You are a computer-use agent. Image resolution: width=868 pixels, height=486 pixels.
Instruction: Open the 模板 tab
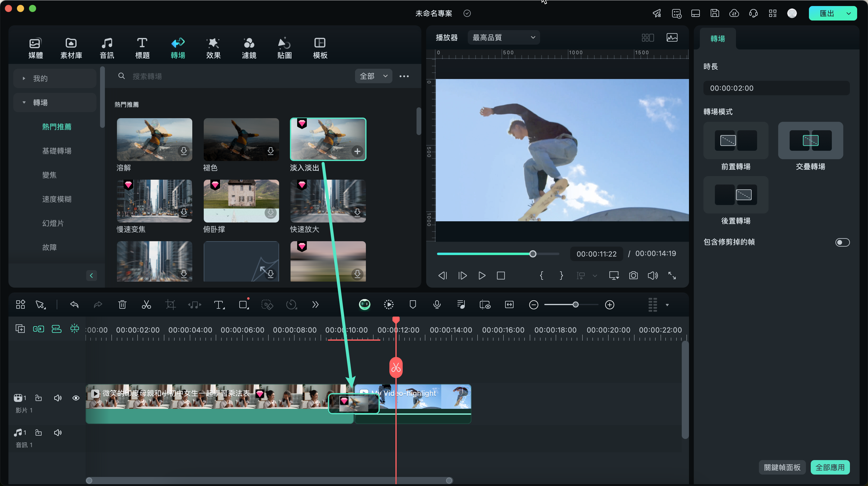[320, 48]
